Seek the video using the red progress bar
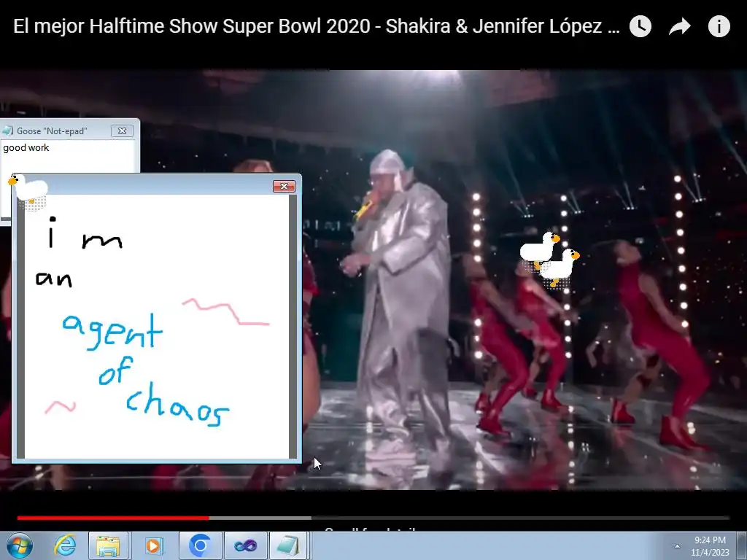 373,518
